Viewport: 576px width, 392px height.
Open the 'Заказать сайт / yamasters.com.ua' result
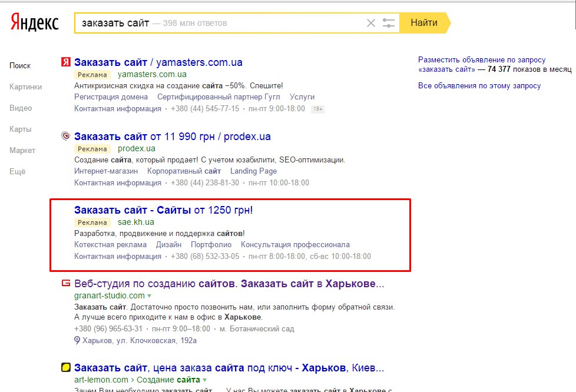coord(158,62)
